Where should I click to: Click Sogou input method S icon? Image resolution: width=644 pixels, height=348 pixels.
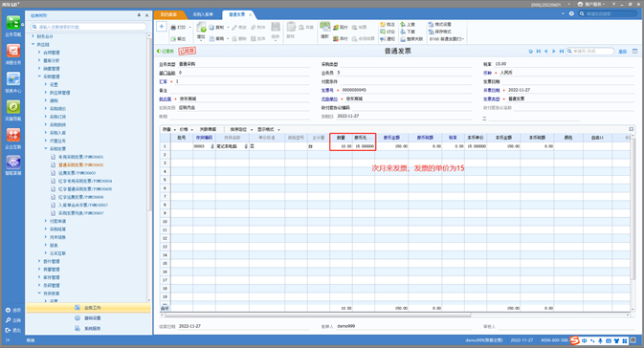574,340
